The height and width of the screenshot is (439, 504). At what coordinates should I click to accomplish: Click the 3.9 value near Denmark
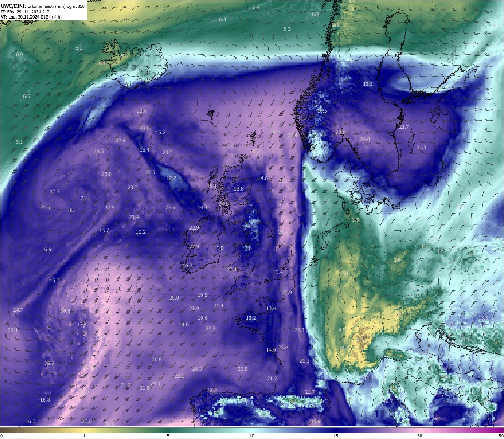tap(356, 220)
